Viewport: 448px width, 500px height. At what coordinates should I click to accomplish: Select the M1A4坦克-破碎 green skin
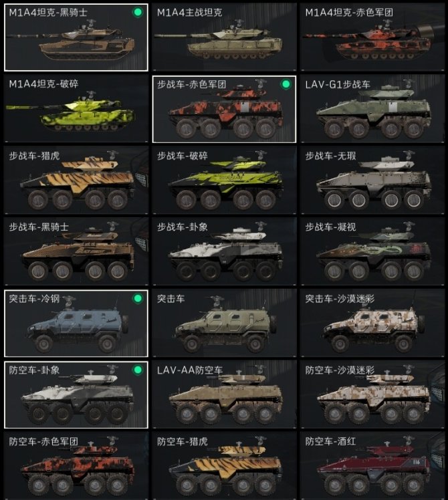click(x=76, y=109)
